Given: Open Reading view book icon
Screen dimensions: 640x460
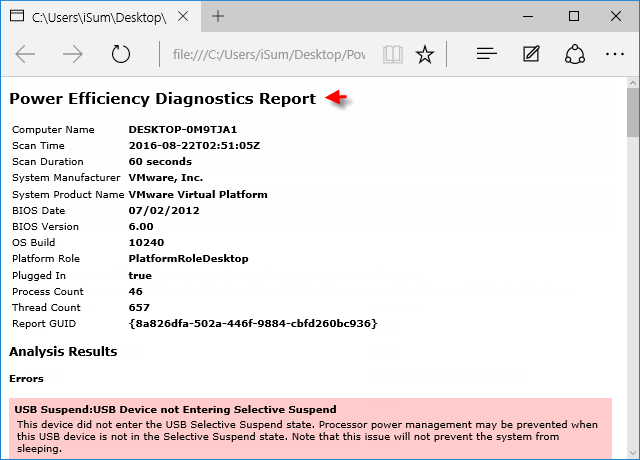Looking at the screenshot, I should pos(393,54).
